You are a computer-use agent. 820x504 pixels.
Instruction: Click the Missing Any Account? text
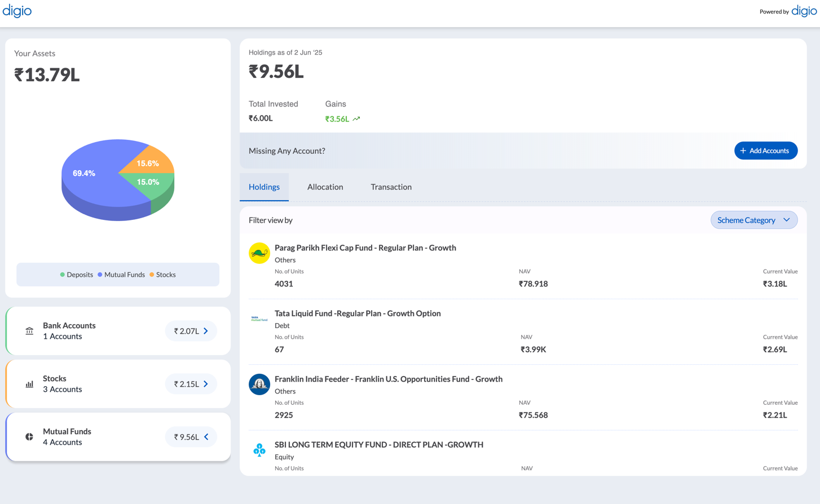(x=287, y=151)
